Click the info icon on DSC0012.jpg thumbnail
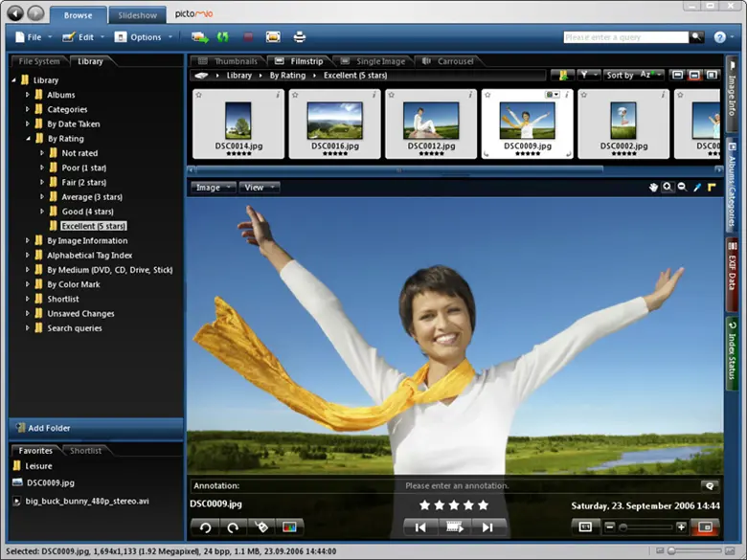 point(470,95)
